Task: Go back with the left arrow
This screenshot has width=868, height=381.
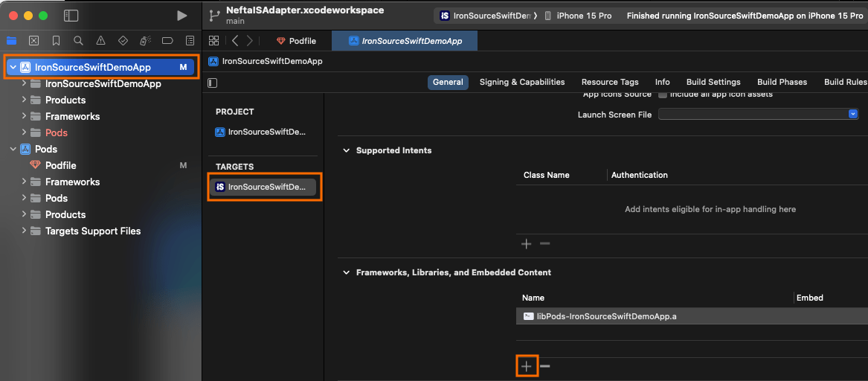Action: [235, 40]
